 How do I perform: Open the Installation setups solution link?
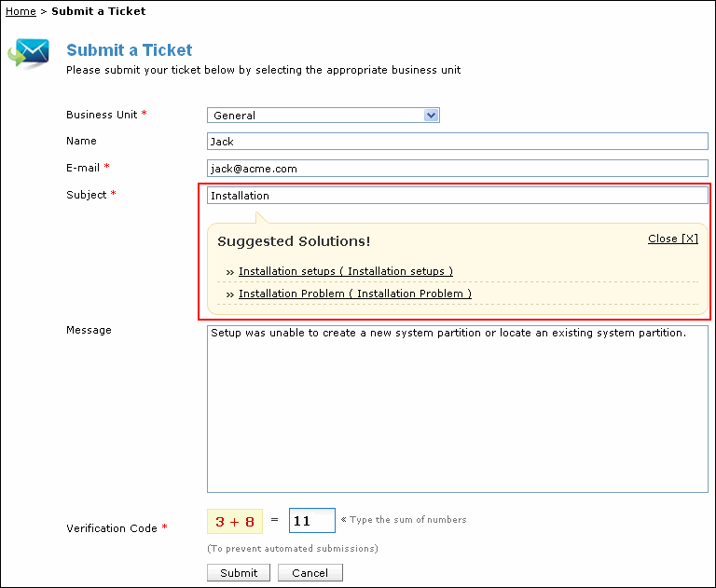(x=345, y=271)
